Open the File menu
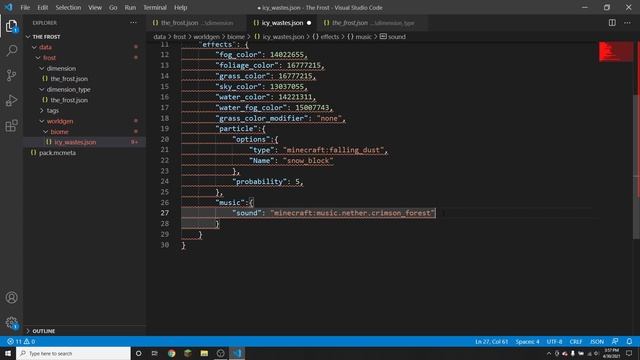Screen dimensions: 640x360 (x=25, y=7)
